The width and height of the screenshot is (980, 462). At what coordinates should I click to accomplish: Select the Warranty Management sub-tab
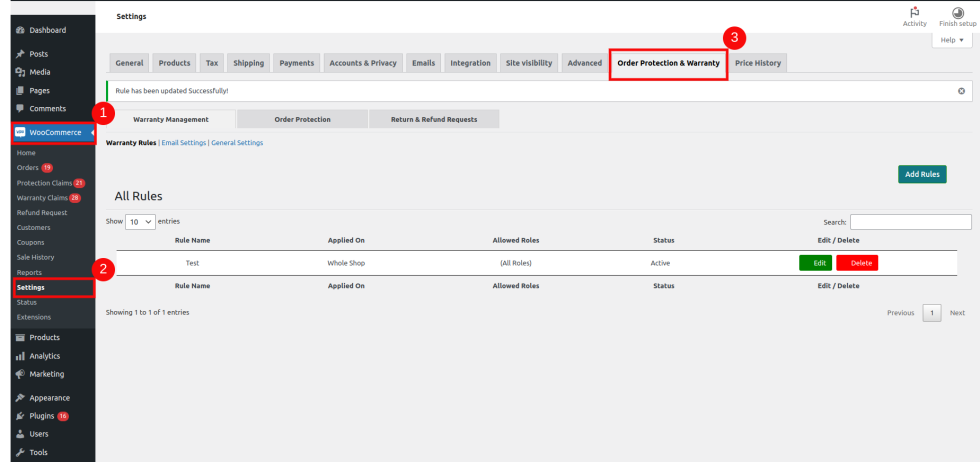171,119
